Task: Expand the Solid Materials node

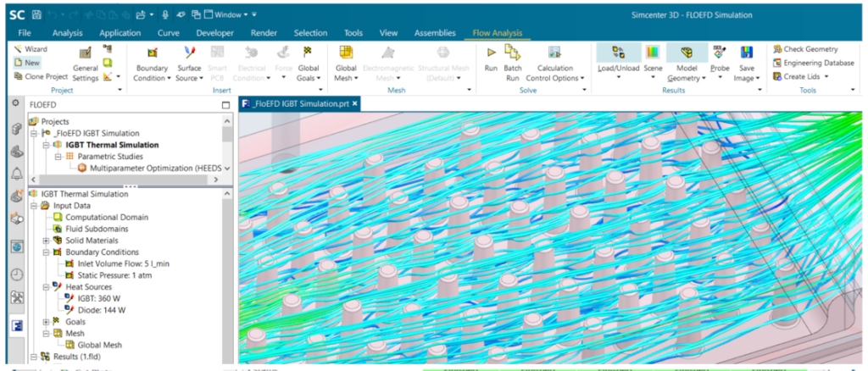Action: click(47, 241)
